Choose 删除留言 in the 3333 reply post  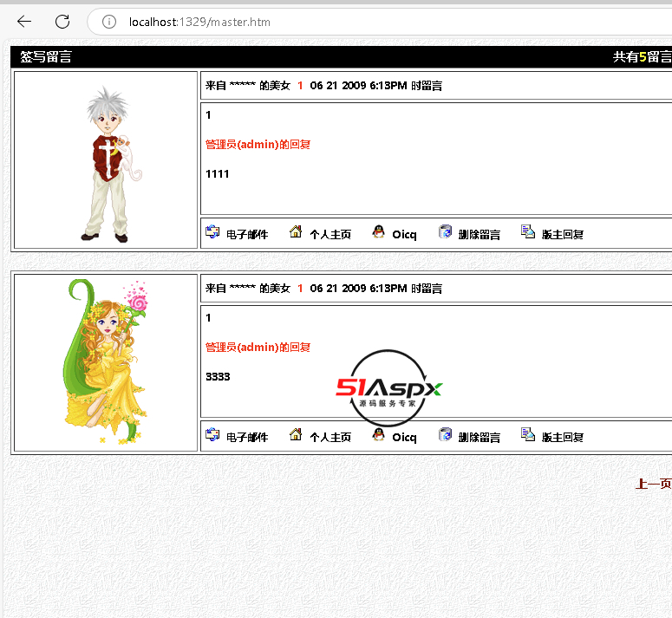[x=480, y=437]
